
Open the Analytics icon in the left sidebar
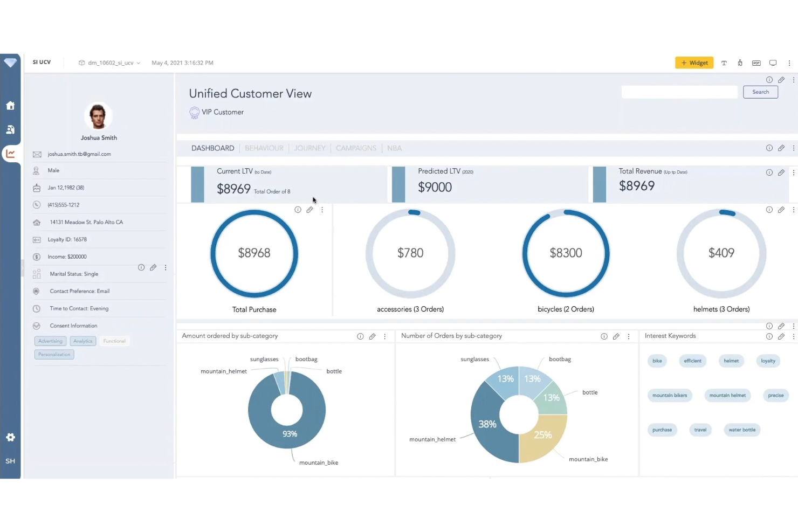click(10, 154)
